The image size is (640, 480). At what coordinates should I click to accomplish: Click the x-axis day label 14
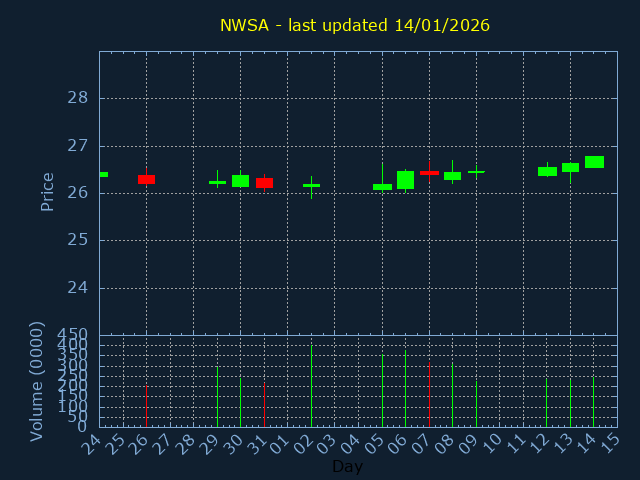click(586, 444)
